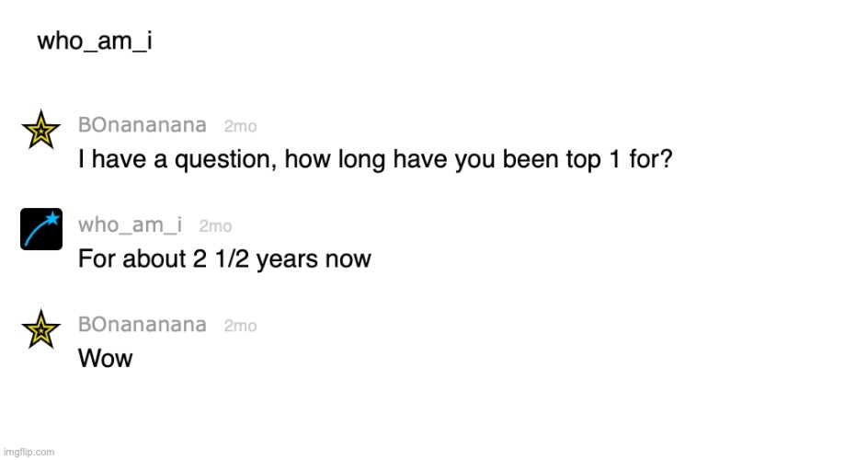Click the 2mo timestamp on the Wow comment
Image resolution: width=868 pixels, height=460 pixels.
pos(240,326)
